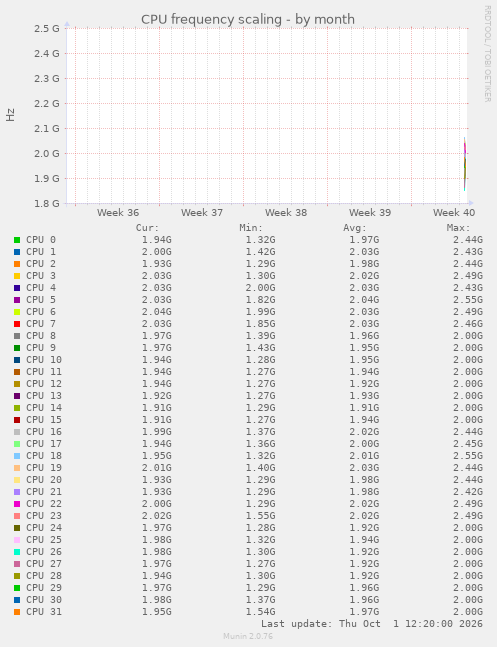Click the CPU 26 cyan legend swatch

tap(17, 552)
